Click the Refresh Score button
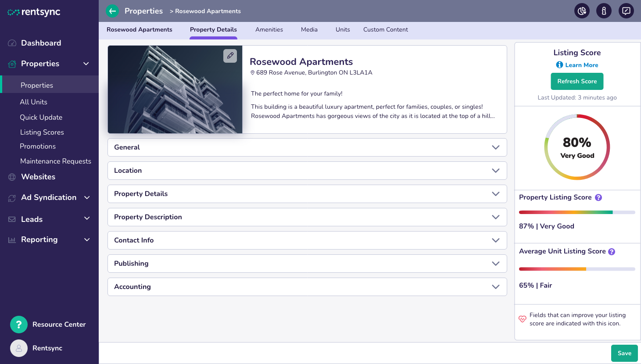Screen dimensions: 641x364 click(x=577, y=81)
